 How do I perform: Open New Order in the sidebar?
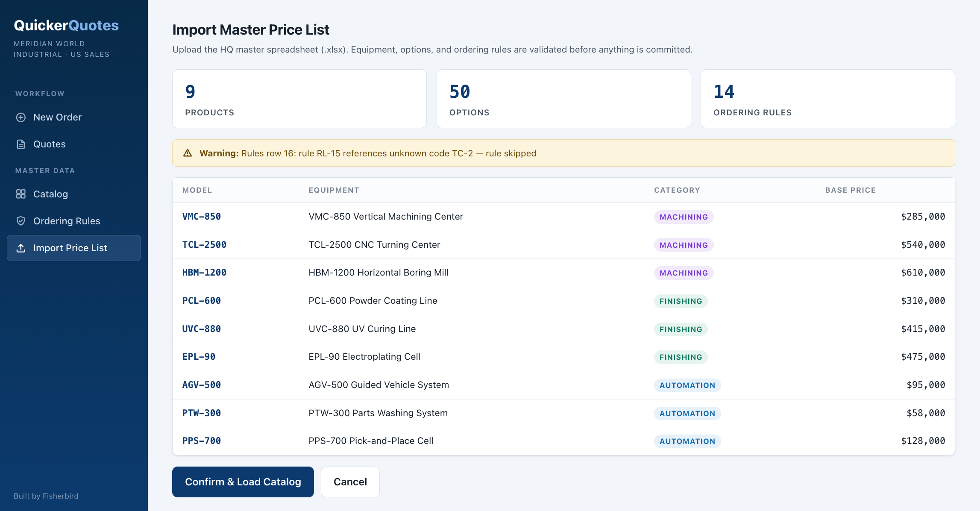click(74, 117)
